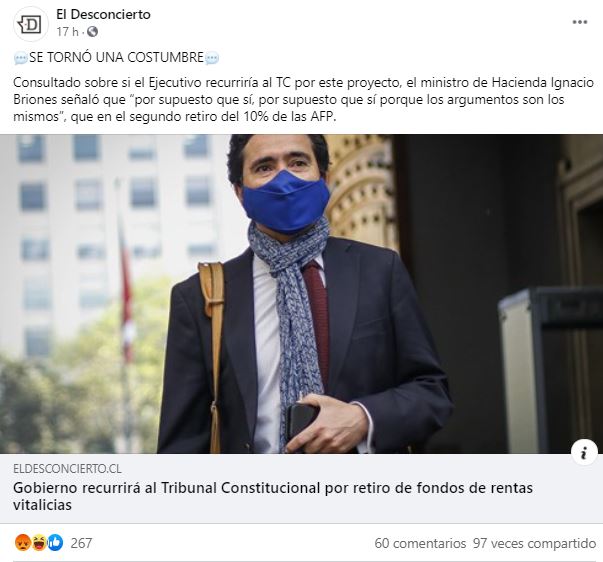Open El Desconcierto profile picture logo
This screenshot has width=603, height=562.
click(x=31, y=24)
